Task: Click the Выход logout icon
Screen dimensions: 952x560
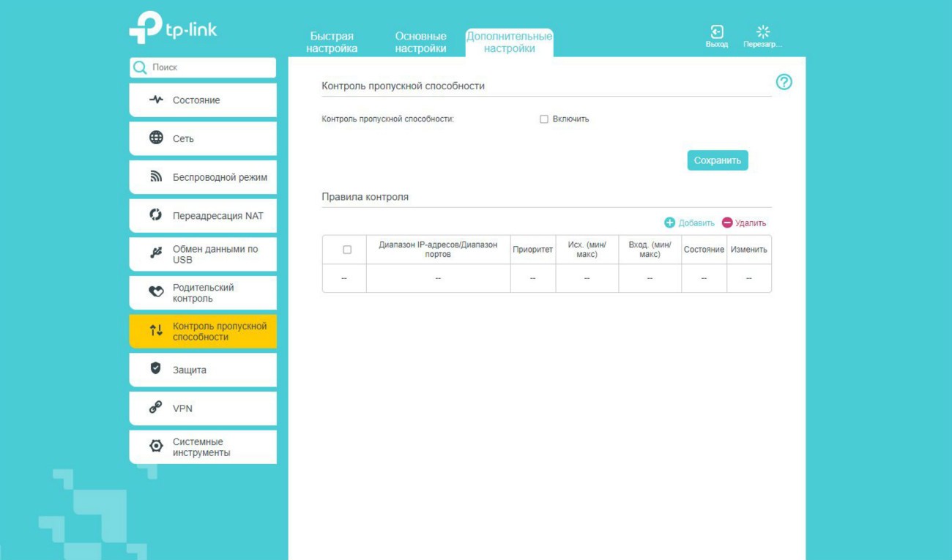Action: tap(717, 32)
